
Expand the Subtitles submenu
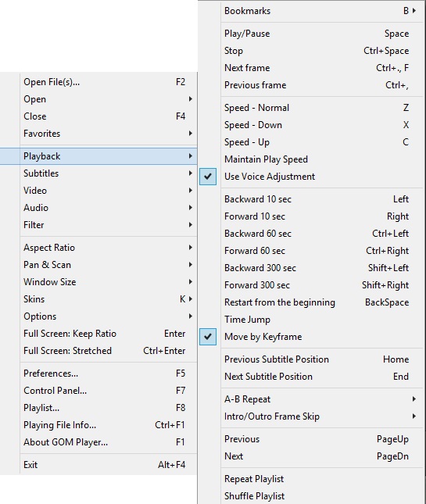[x=98, y=173]
